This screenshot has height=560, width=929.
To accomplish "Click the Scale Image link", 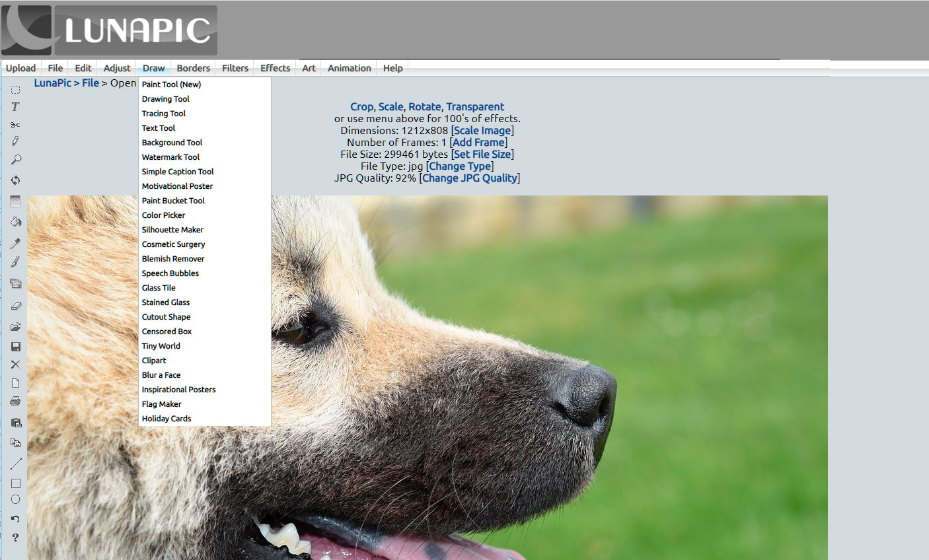I will click(482, 131).
